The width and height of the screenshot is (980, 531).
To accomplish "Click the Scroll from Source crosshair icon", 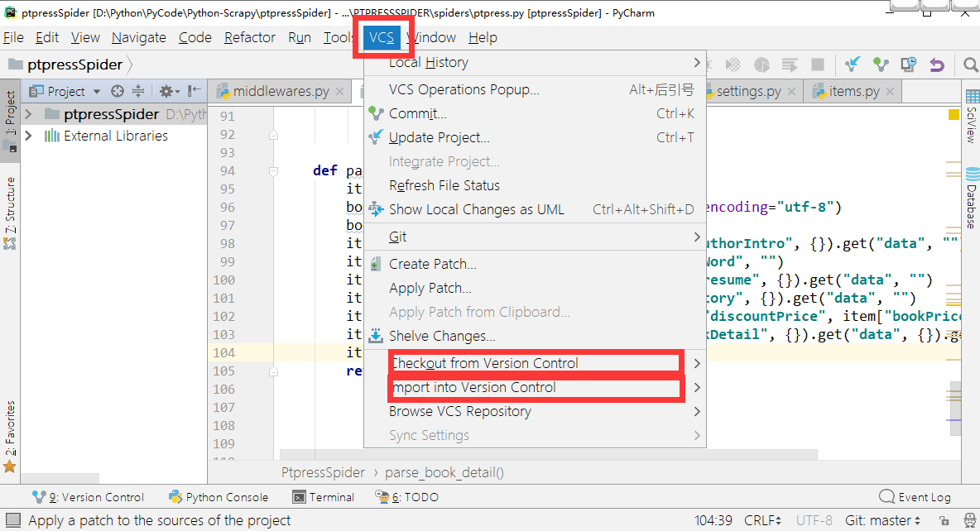I will (118, 91).
